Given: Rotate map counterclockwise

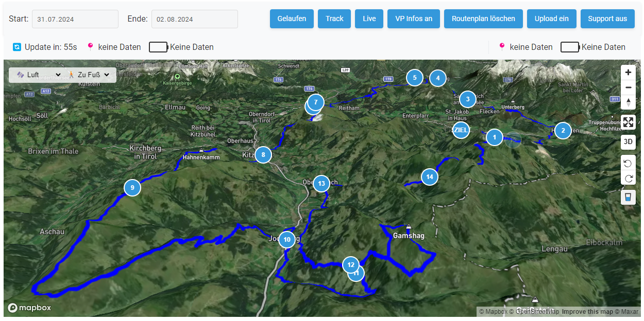Looking at the screenshot, I should tap(628, 163).
